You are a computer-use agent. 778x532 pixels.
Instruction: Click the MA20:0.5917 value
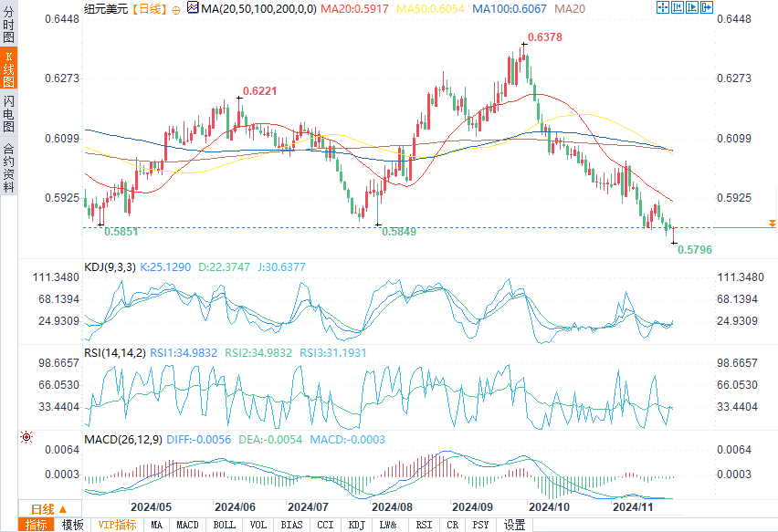[354, 9]
